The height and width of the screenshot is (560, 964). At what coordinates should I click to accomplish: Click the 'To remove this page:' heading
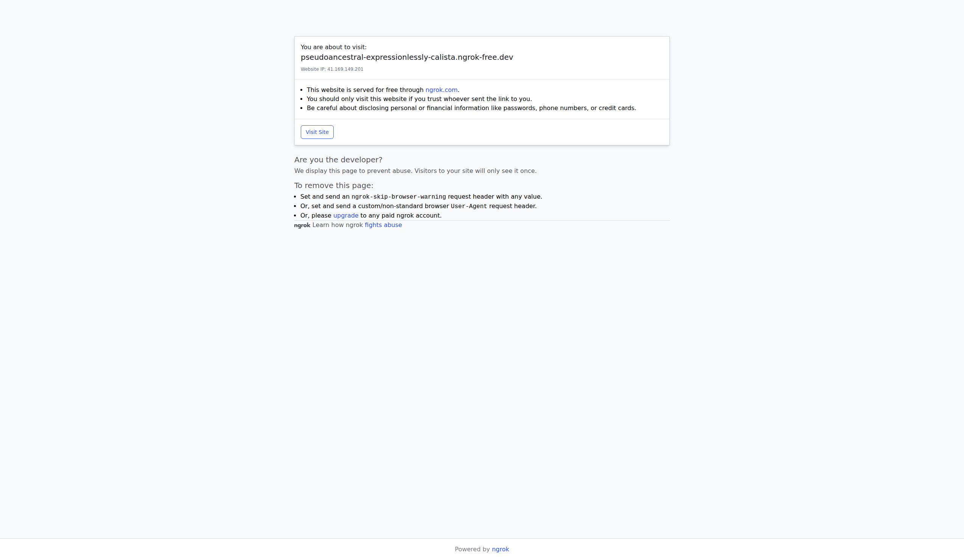(x=333, y=185)
